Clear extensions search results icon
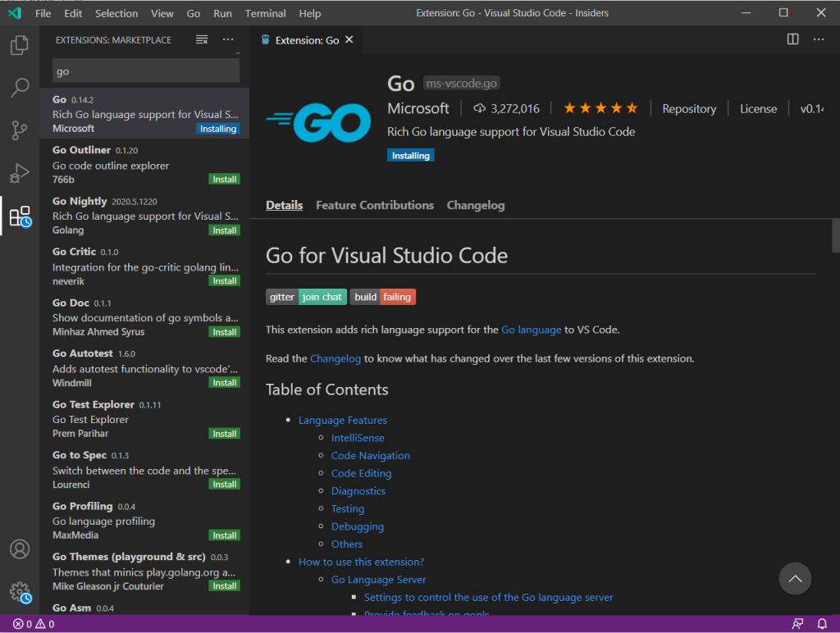The image size is (840, 633). point(202,39)
